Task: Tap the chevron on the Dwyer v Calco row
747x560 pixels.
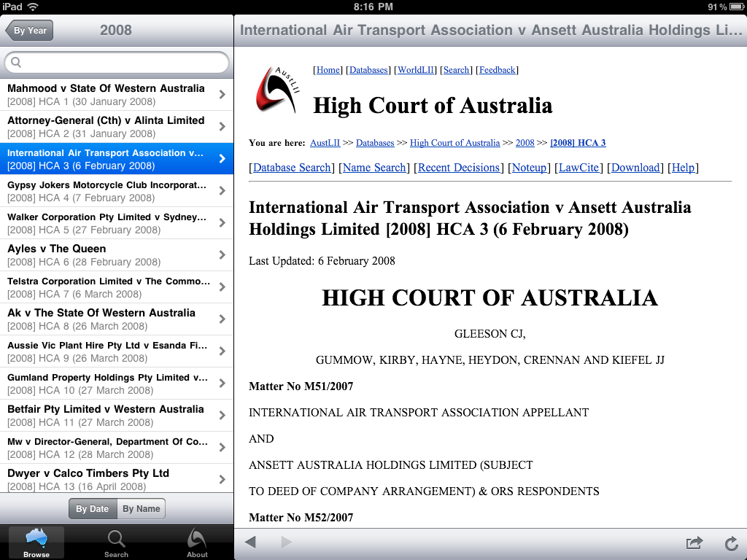Action: [x=222, y=479]
